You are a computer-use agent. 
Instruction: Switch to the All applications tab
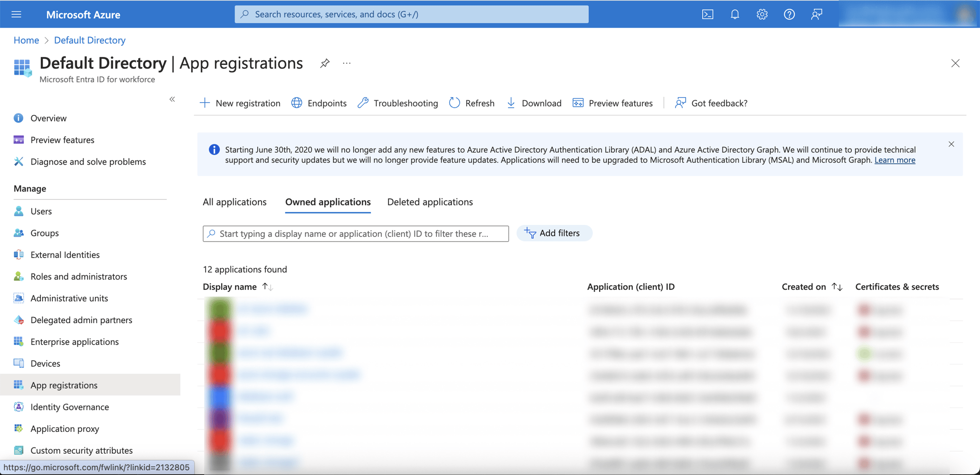234,202
